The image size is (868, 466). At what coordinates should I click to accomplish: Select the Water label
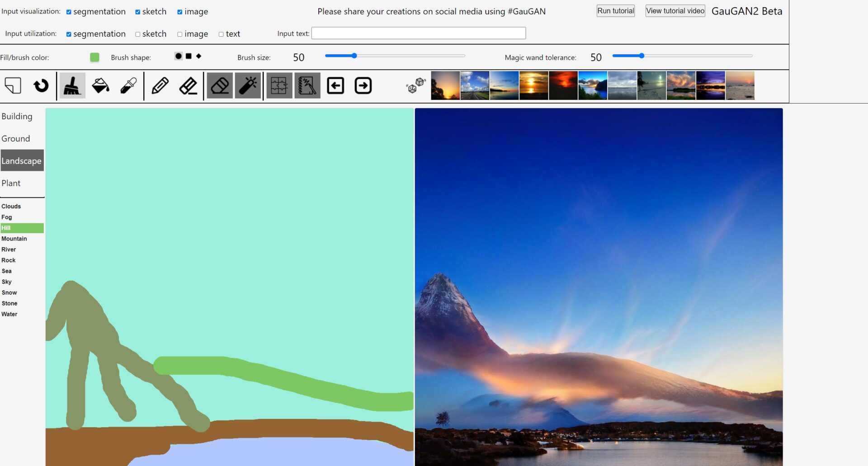tap(22, 314)
